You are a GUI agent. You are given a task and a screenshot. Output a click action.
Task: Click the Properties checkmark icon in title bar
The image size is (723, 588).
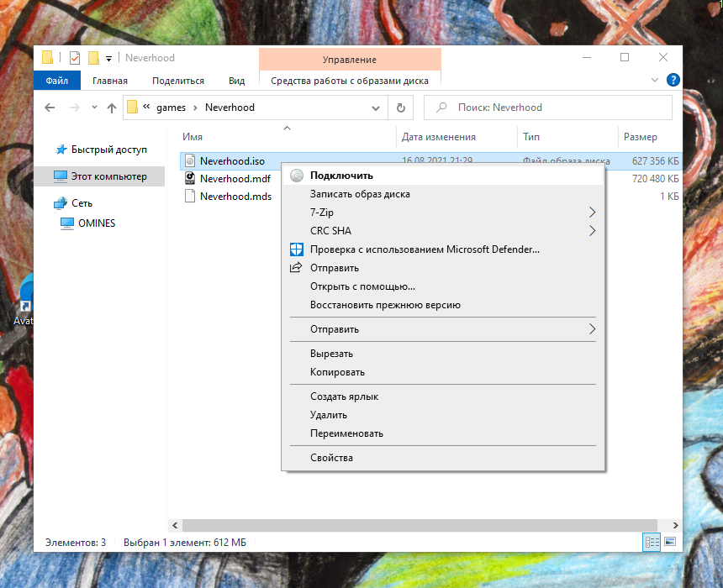(75, 58)
